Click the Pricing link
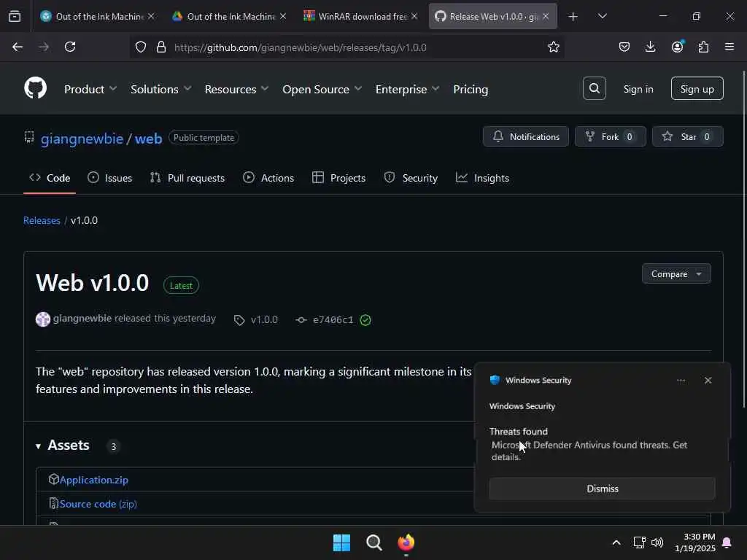Image resolution: width=747 pixels, height=560 pixels. click(471, 89)
